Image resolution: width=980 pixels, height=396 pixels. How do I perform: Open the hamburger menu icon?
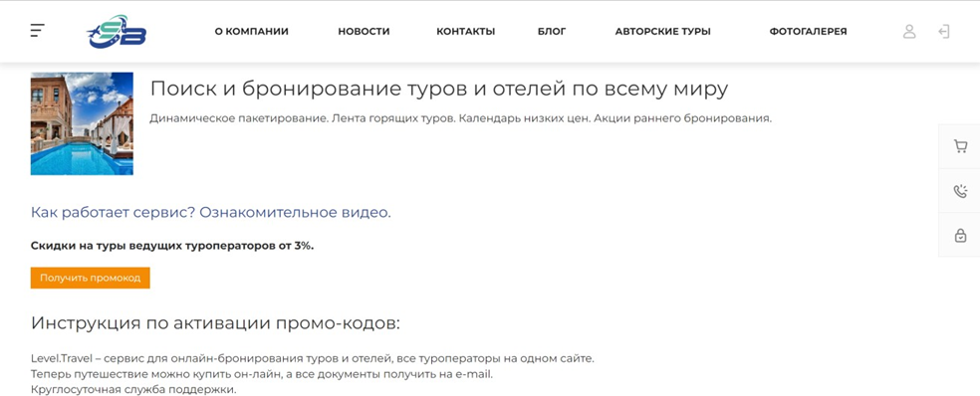(x=38, y=31)
